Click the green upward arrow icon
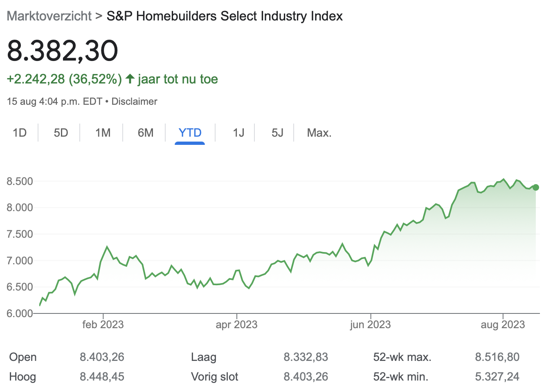 pyautogui.click(x=130, y=79)
